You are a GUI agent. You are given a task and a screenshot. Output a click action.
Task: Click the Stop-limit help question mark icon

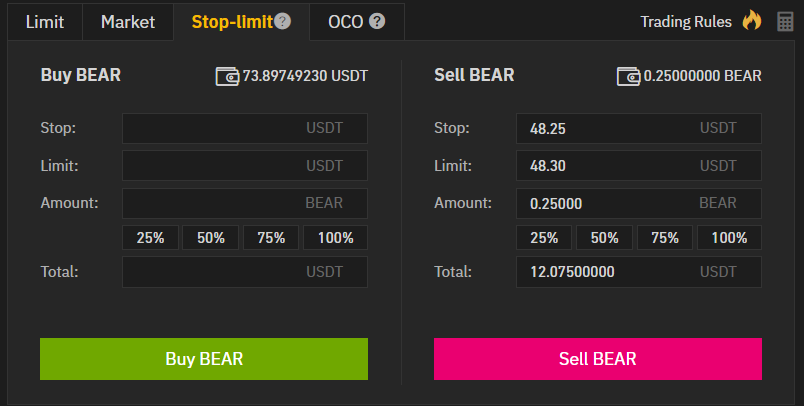(x=282, y=21)
